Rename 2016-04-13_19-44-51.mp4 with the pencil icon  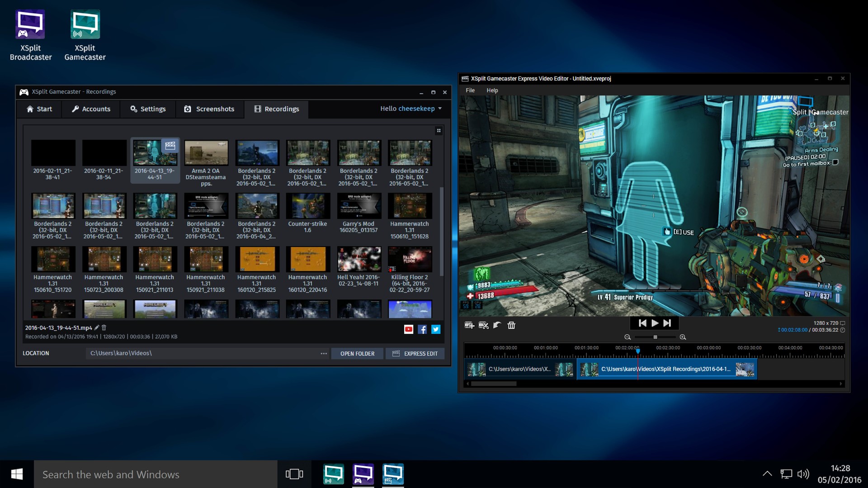(x=96, y=327)
